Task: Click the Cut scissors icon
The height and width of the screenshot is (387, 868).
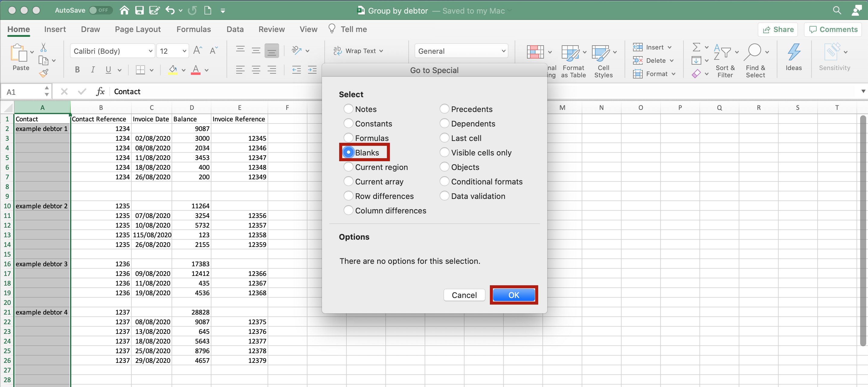Action: [x=43, y=47]
